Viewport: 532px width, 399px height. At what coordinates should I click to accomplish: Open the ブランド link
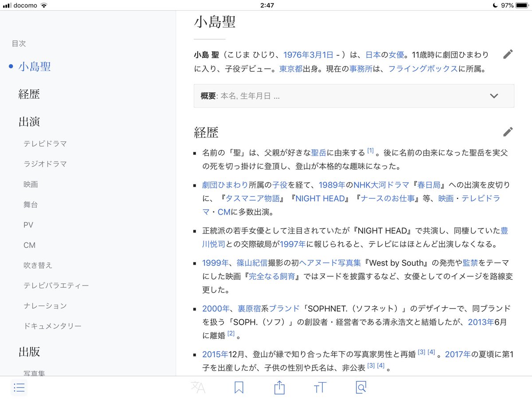285,309
